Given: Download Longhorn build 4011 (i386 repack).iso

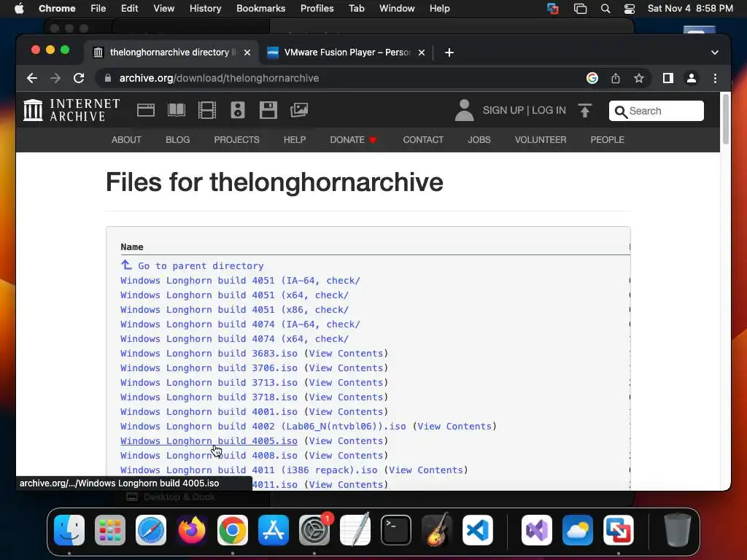Looking at the screenshot, I should (x=249, y=470).
